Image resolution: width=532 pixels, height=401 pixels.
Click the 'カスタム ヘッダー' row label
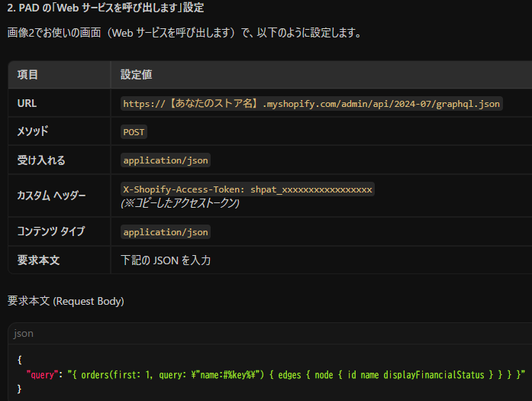tap(51, 196)
